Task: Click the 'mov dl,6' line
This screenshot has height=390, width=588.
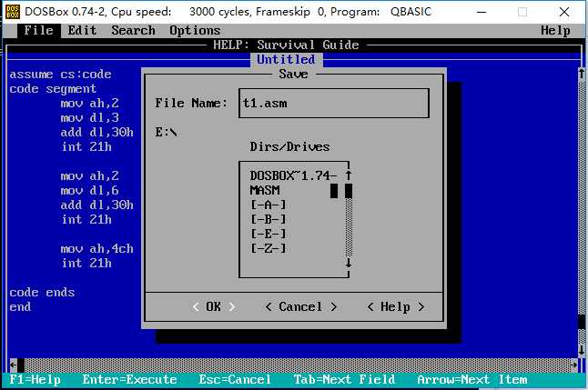Action: tap(89, 190)
